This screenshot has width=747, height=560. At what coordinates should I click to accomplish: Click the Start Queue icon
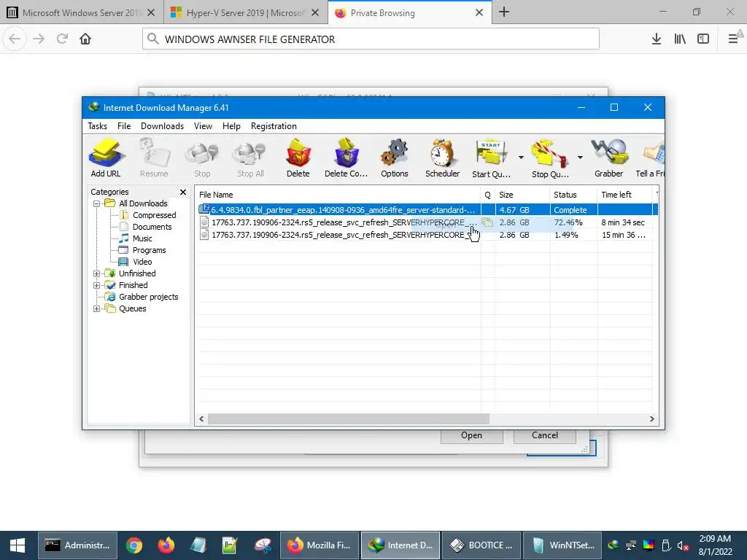coord(491,158)
